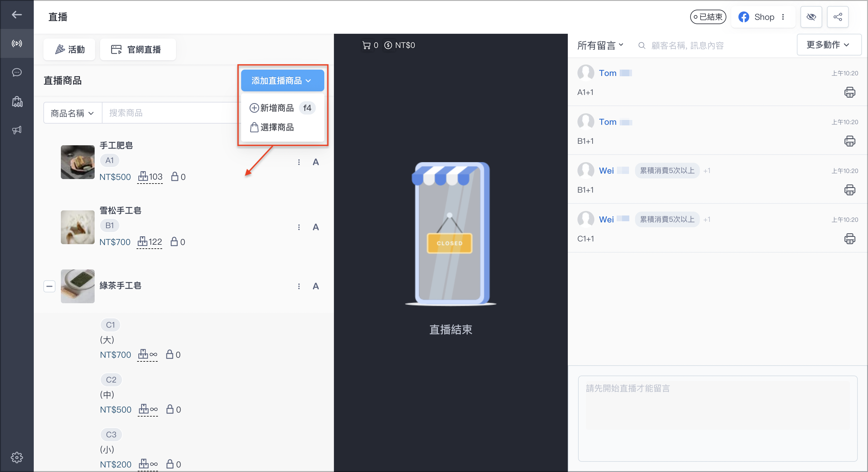
Task: Click the 官網直播 button
Action: pyautogui.click(x=138, y=49)
